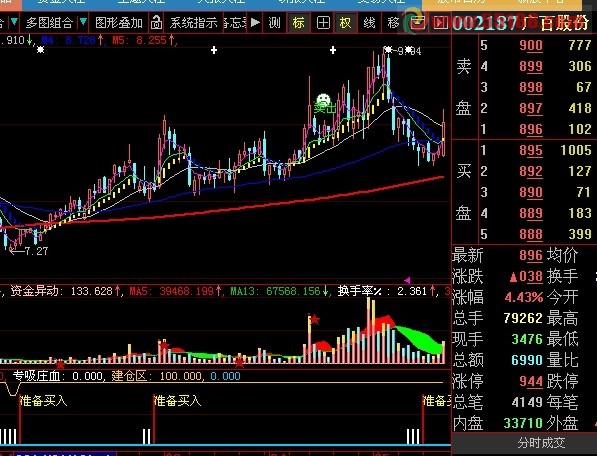Viewport: 597px width, 456px height.
Task: Toggle the 标 marker button
Action: 298,23
